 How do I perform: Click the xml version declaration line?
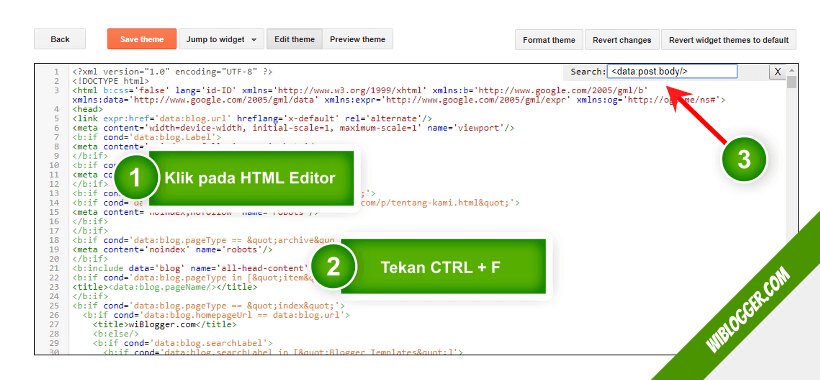(173, 72)
